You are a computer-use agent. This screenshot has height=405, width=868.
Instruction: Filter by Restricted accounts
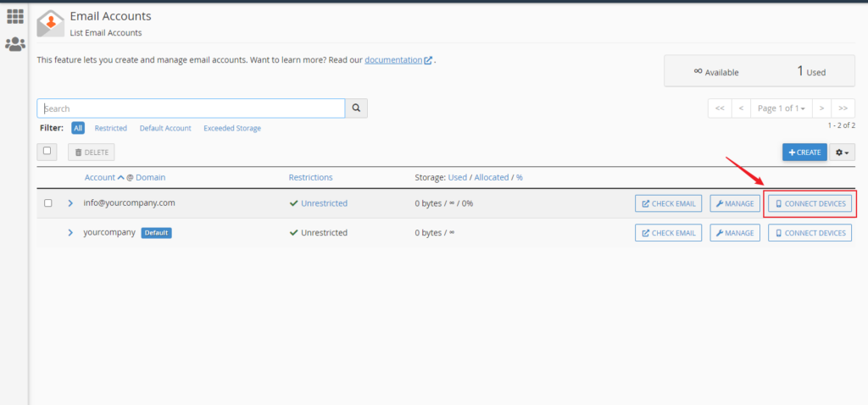pos(110,128)
